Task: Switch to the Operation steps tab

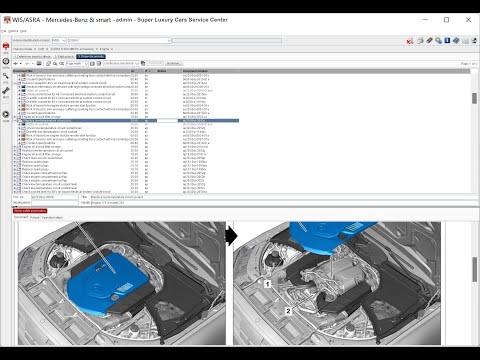Action: pyautogui.click(x=52, y=217)
